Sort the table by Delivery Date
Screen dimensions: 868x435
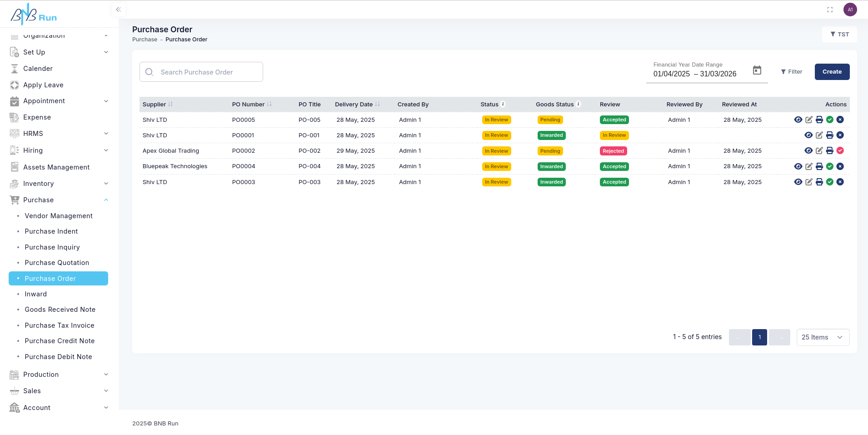click(377, 104)
